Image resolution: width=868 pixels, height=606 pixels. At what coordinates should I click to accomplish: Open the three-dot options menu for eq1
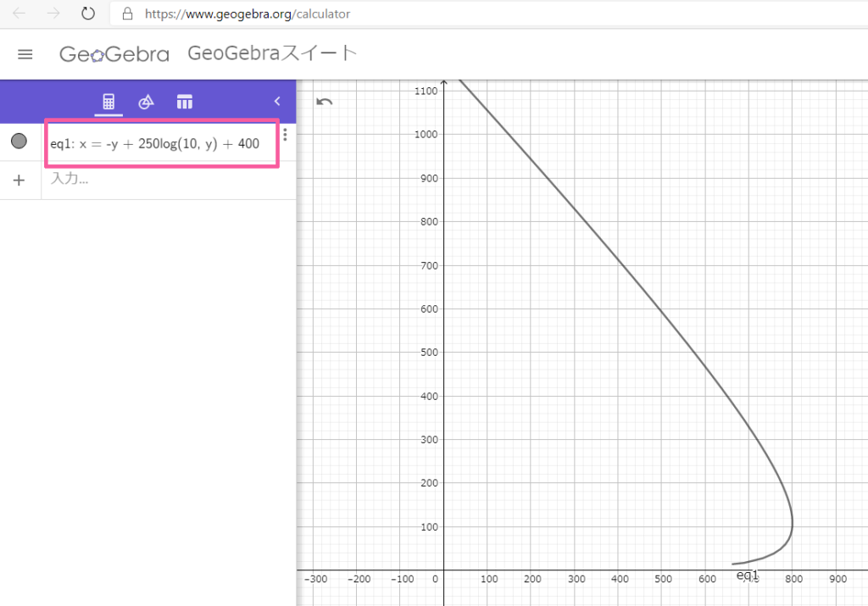(x=285, y=135)
